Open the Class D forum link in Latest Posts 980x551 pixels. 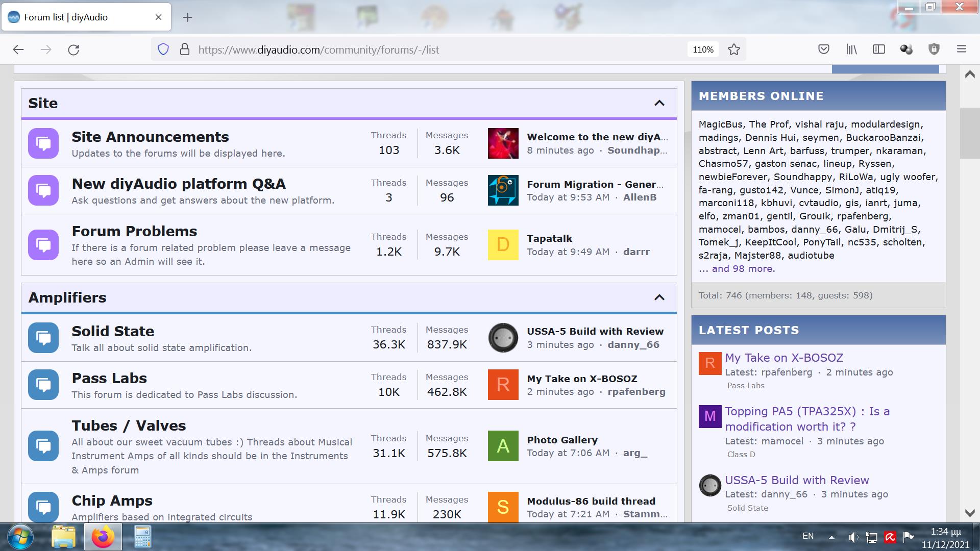click(x=741, y=455)
